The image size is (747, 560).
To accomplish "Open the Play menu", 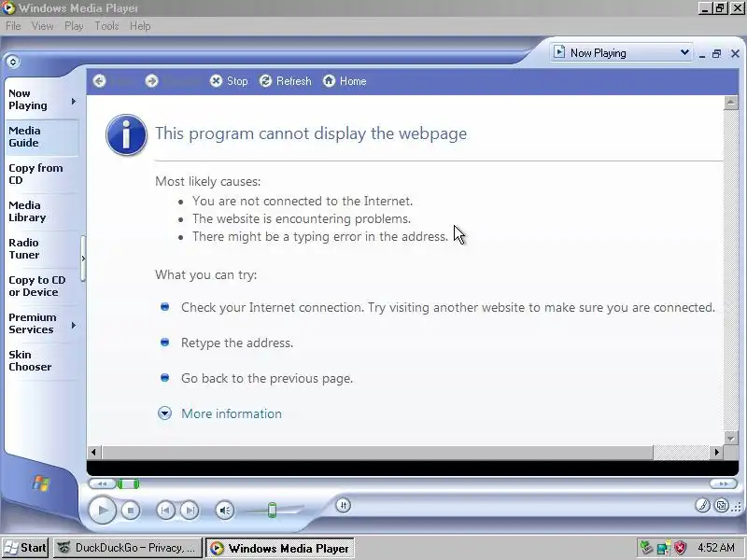I will coord(74,26).
